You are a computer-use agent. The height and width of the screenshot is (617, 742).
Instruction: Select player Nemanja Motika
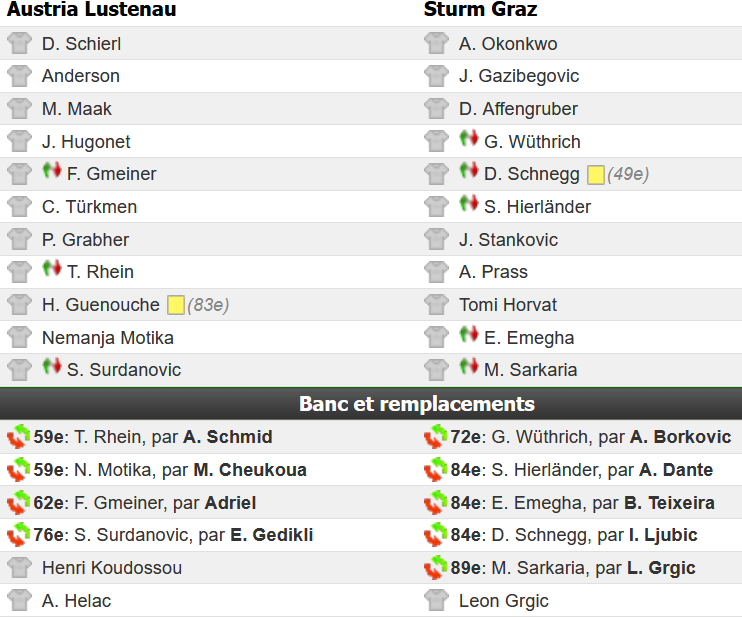[x=108, y=338]
